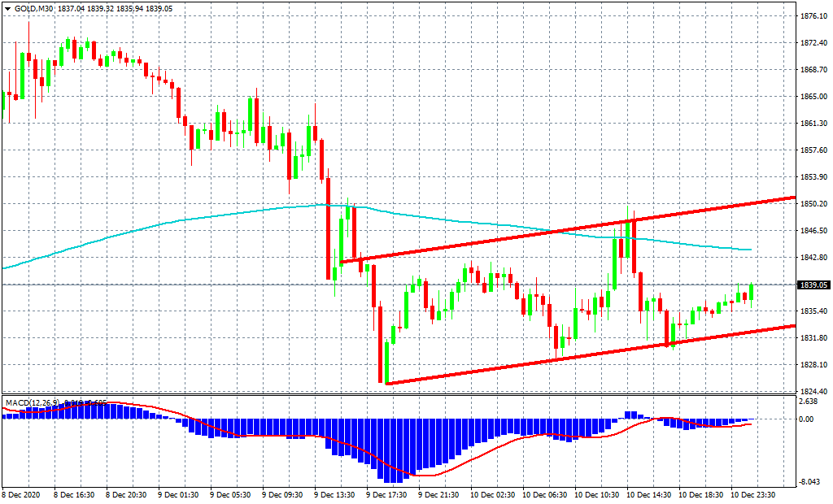Click the 9 Dec 13:30 time label
Screen dimensions: 833x504
(333, 493)
